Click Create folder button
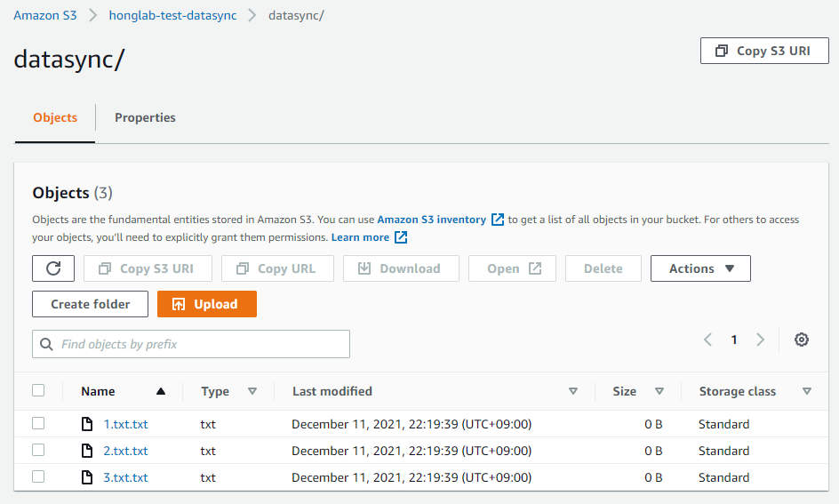 pos(90,304)
